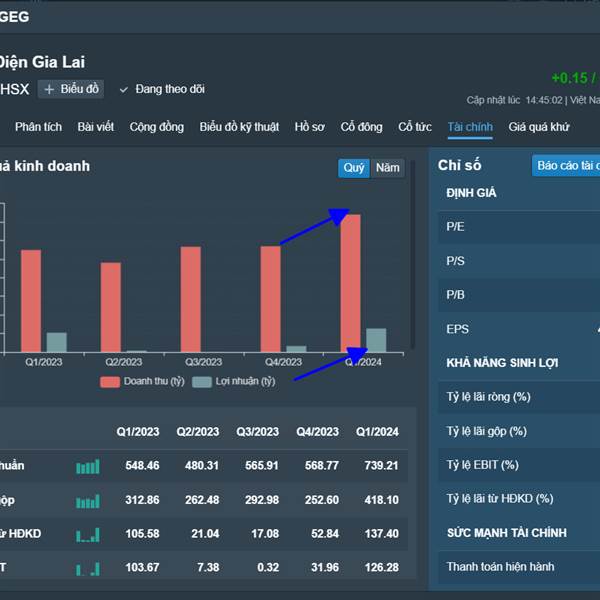Click the plus Biểu đồ button
Screen dimensions: 600x600
pyautogui.click(x=71, y=89)
